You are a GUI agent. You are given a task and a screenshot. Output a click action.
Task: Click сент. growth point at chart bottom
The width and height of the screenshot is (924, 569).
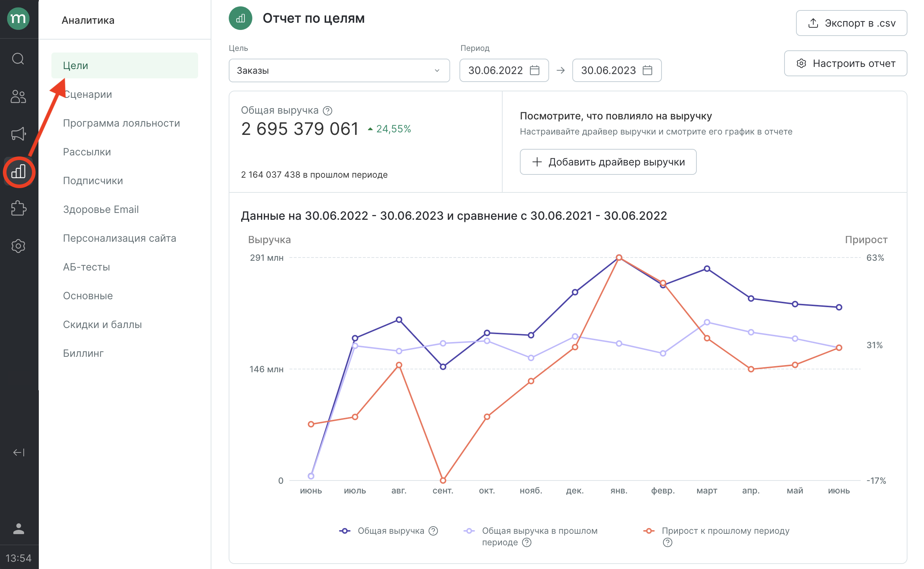click(x=443, y=480)
